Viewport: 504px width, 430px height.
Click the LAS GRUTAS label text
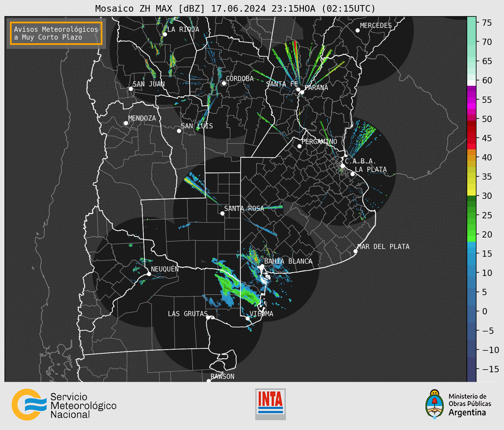188,314
